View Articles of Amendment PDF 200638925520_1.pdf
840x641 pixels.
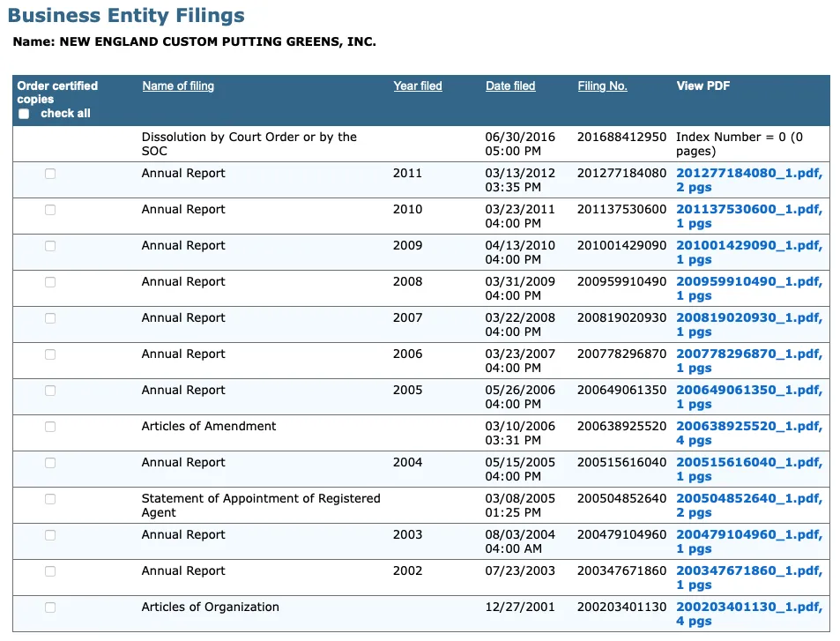[x=748, y=426]
